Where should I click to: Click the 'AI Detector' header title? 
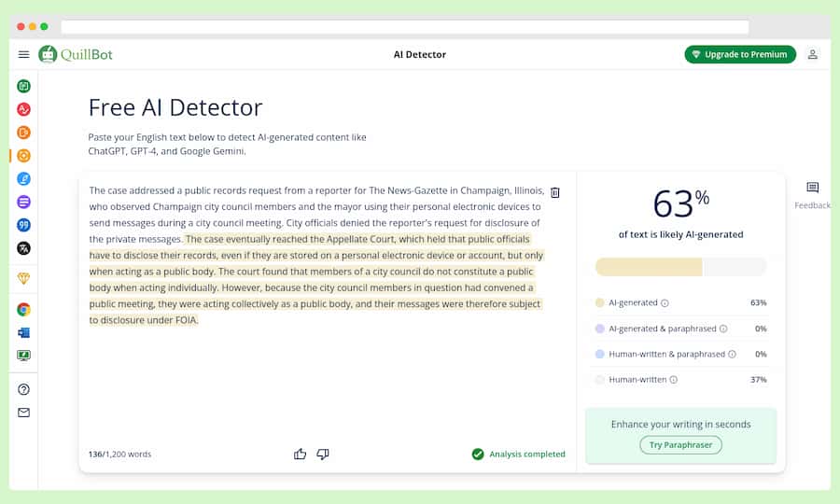[419, 55]
